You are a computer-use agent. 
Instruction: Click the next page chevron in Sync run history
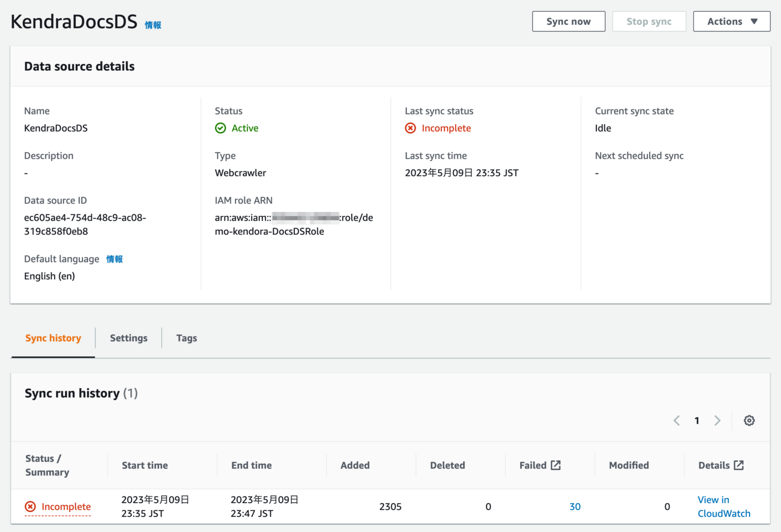717,421
